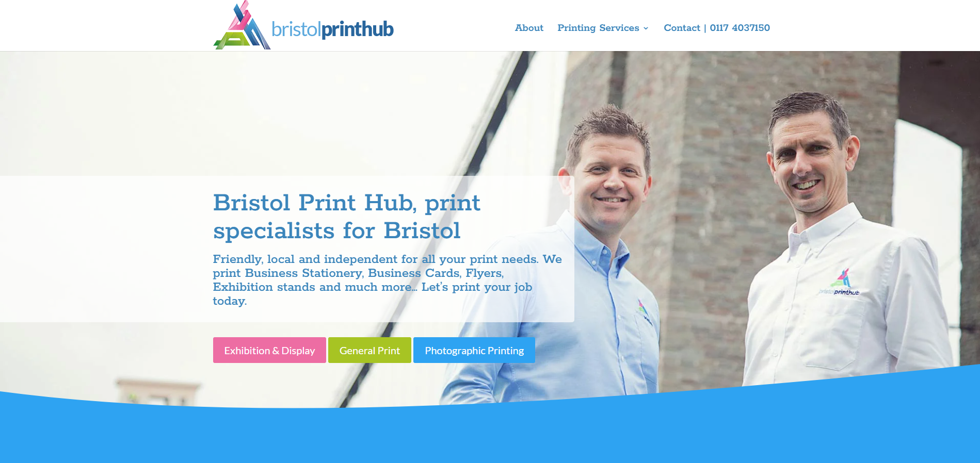The width and height of the screenshot is (980, 463).
Task: Click the headline Bristol Print Hub heading
Action: [x=347, y=217]
